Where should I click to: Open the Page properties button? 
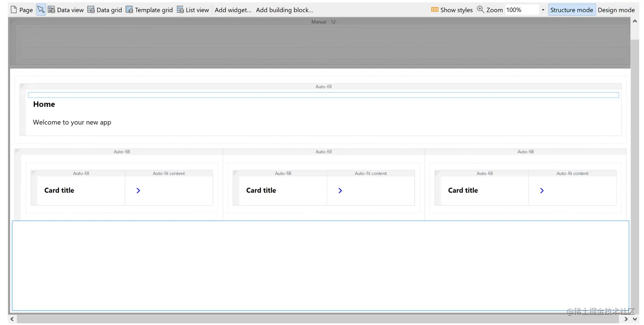[x=21, y=10]
